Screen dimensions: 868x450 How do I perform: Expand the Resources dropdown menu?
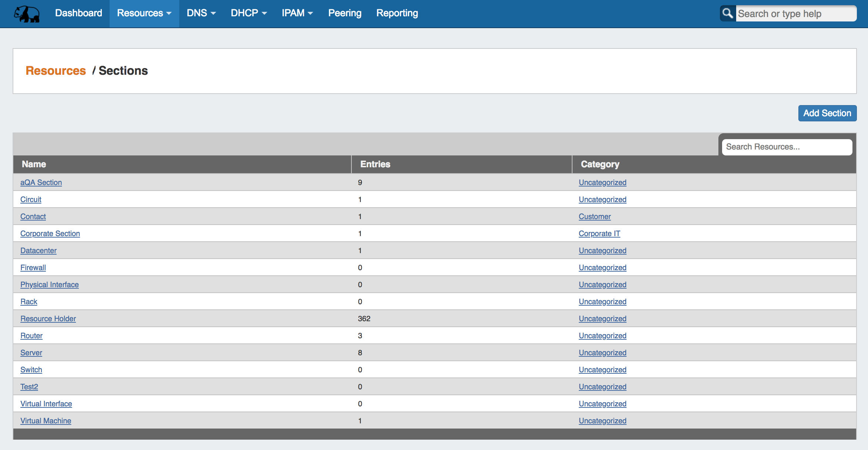pyautogui.click(x=144, y=13)
